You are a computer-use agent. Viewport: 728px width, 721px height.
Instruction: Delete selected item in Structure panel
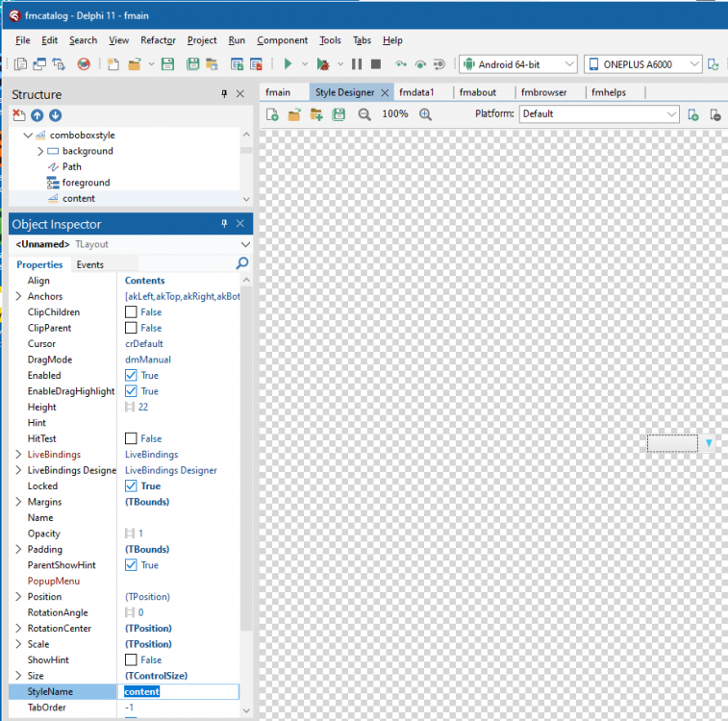[19, 115]
